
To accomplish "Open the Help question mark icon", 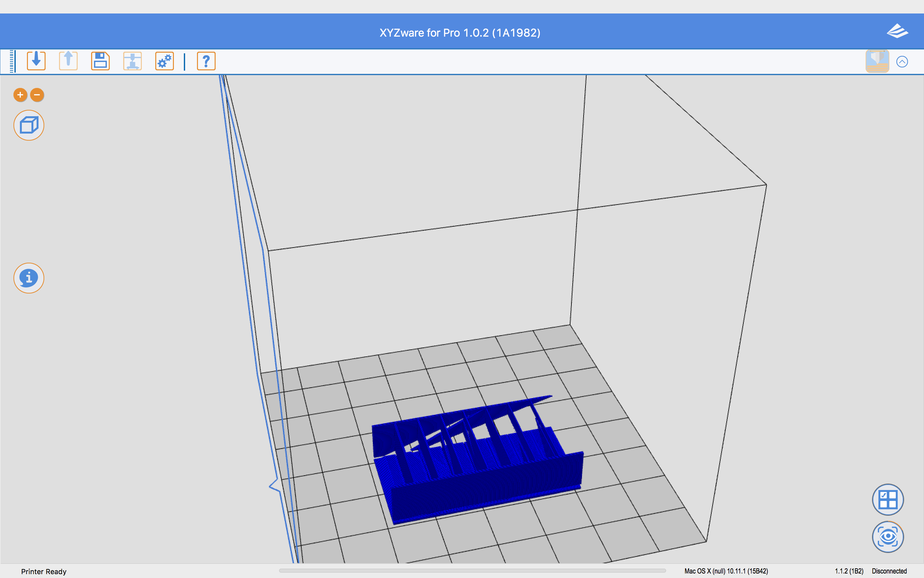I will point(206,61).
